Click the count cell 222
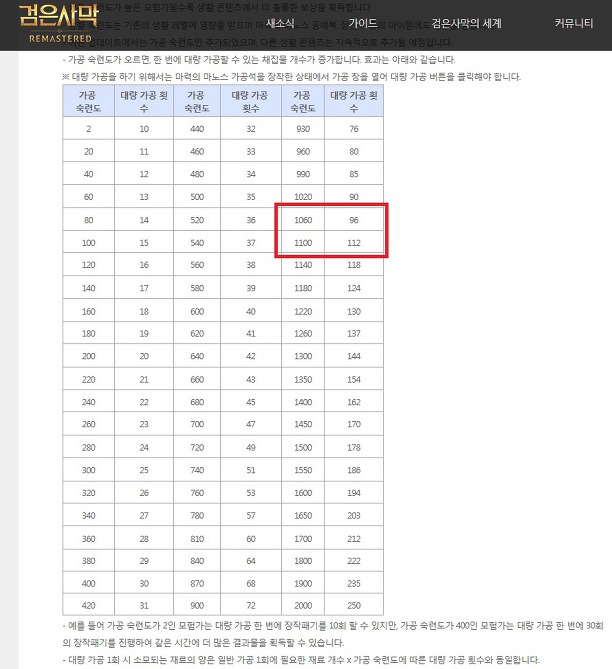Screen dimensions: 612x669 [354, 561]
